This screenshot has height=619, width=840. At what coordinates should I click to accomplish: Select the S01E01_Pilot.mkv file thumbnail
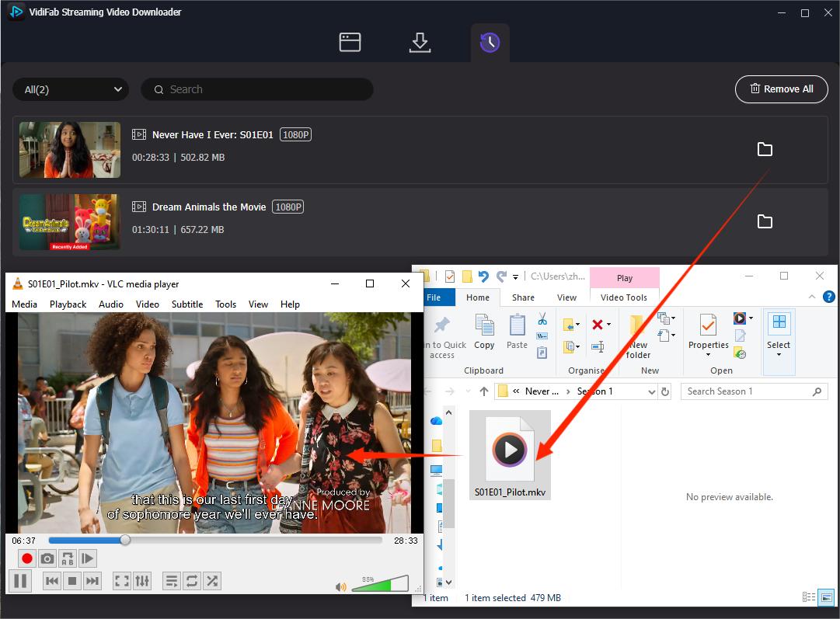tap(510, 448)
